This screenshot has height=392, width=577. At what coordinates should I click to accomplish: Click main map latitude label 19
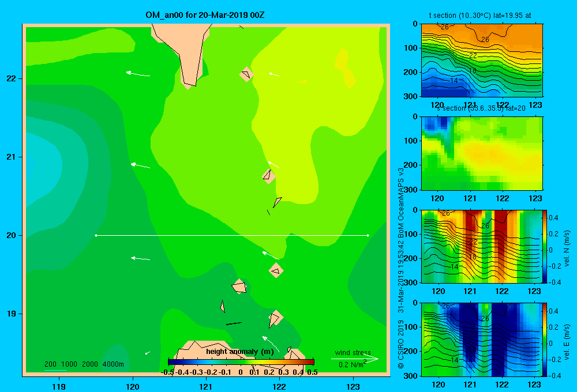click(11, 314)
